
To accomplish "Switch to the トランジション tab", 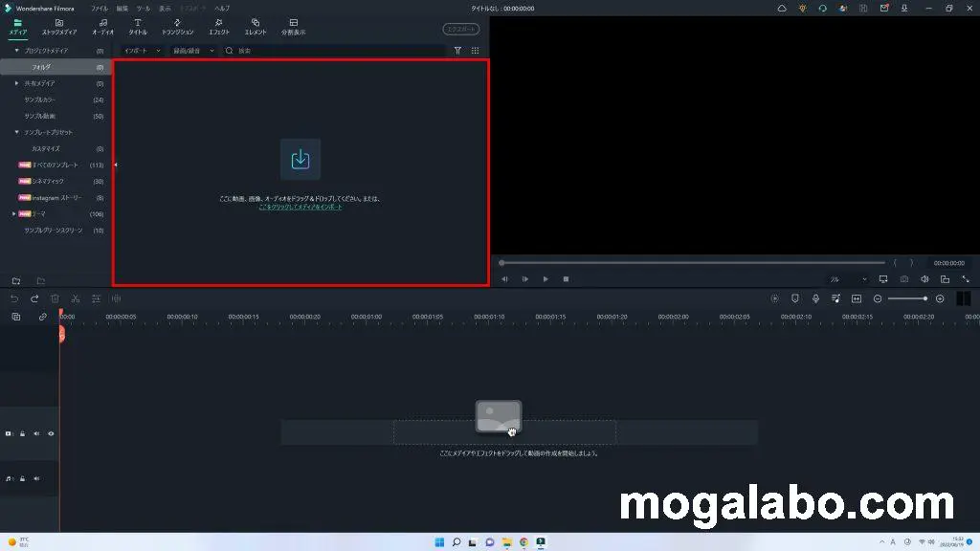I will [177, 26].
